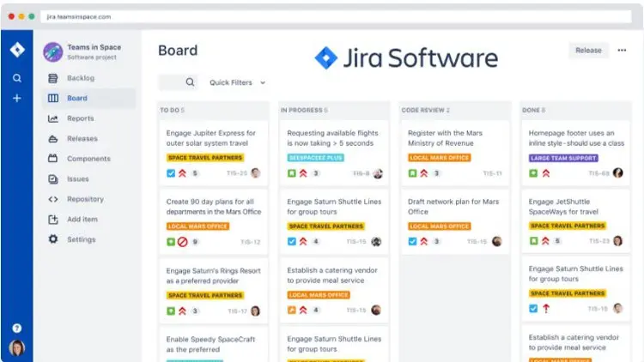Image resolution: width=644 pixels, height=362 pixels.
Task: Open the Engage Saturn's Rings Resort card title
Action: [x=213, y=276]
